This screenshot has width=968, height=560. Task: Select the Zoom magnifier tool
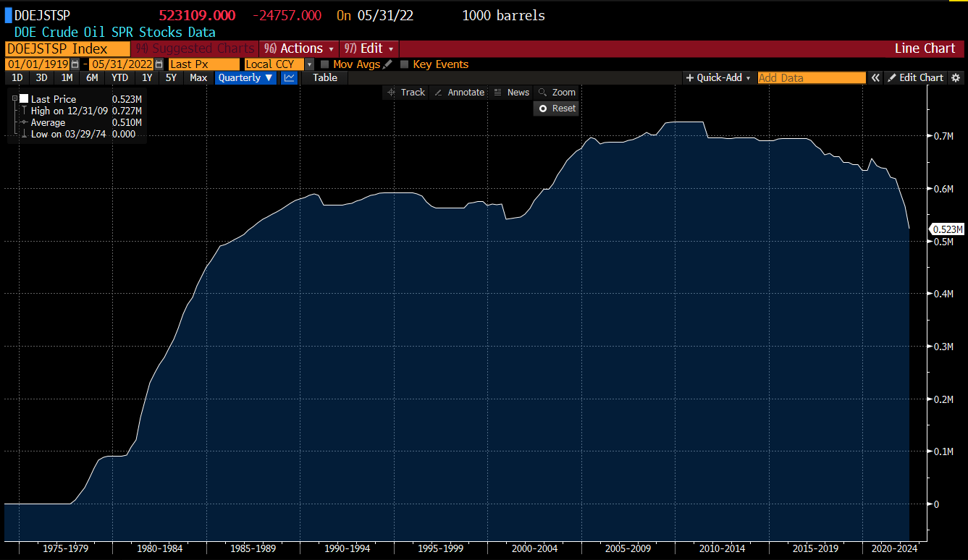(x=556, y=92)
